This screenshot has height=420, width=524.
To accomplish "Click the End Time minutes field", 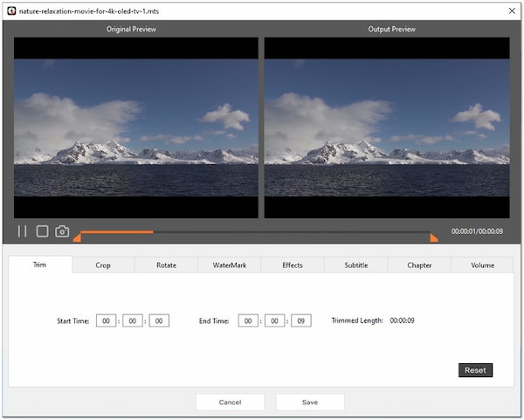I will coord(274,320).
